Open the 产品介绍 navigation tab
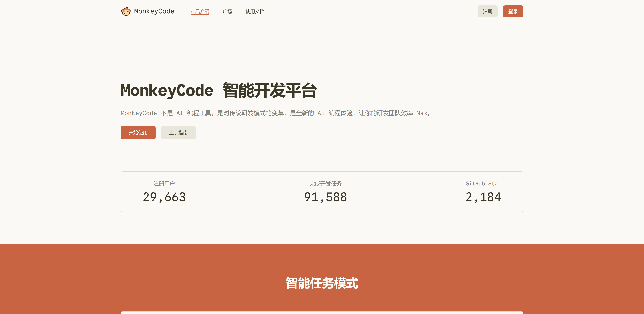The image size is (644, 314). click(x=200, y=12)
